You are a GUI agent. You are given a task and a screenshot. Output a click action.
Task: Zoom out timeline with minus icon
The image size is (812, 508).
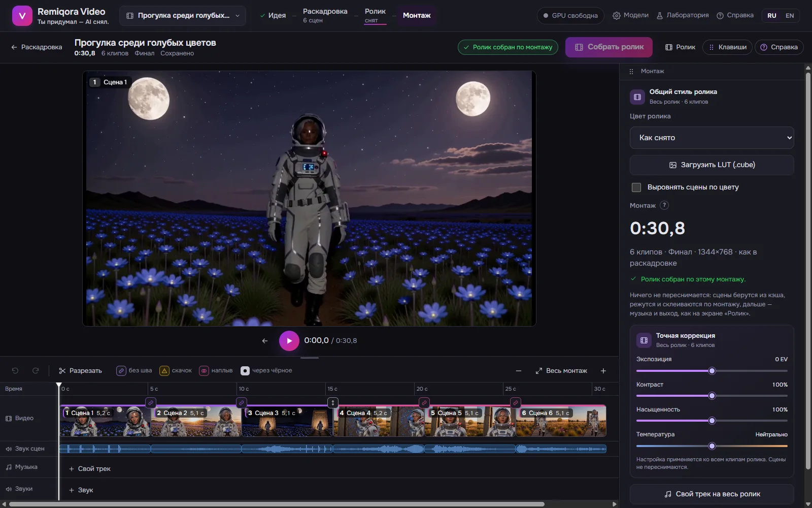tap(518, 371)
